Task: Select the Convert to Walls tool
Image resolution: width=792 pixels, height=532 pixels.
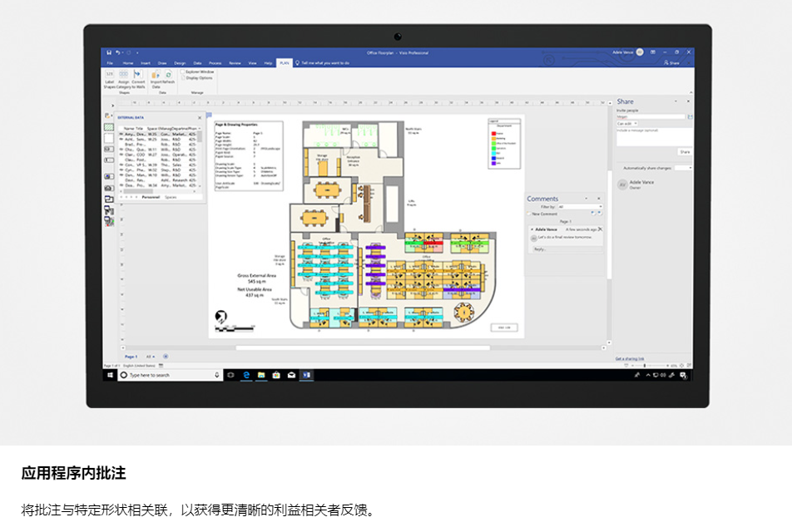Action: point(137,75)
